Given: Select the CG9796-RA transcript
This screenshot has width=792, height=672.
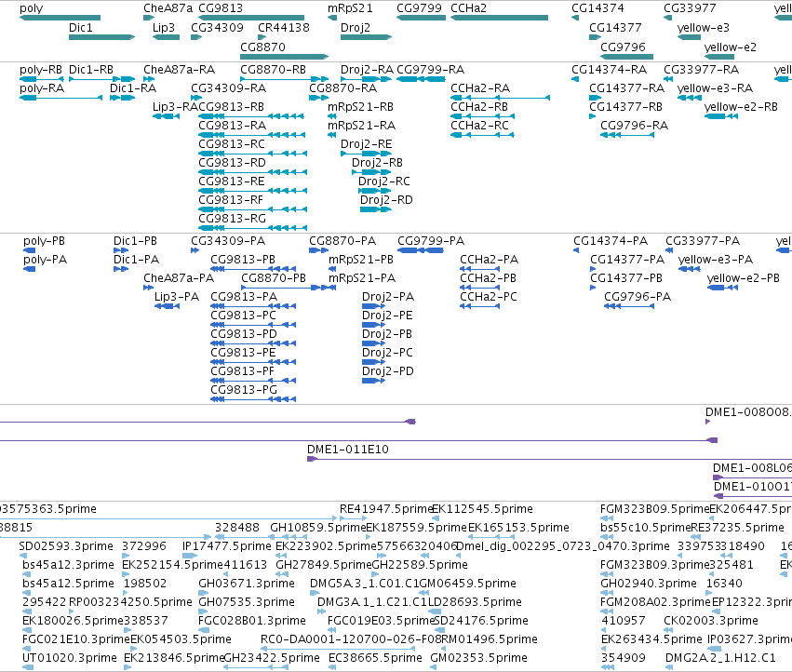Looking at the screenshot, I should (x=627, y=135).
